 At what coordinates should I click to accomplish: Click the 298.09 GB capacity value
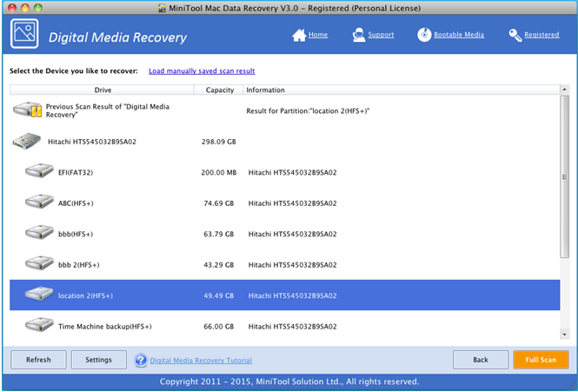tap(218, 142)
